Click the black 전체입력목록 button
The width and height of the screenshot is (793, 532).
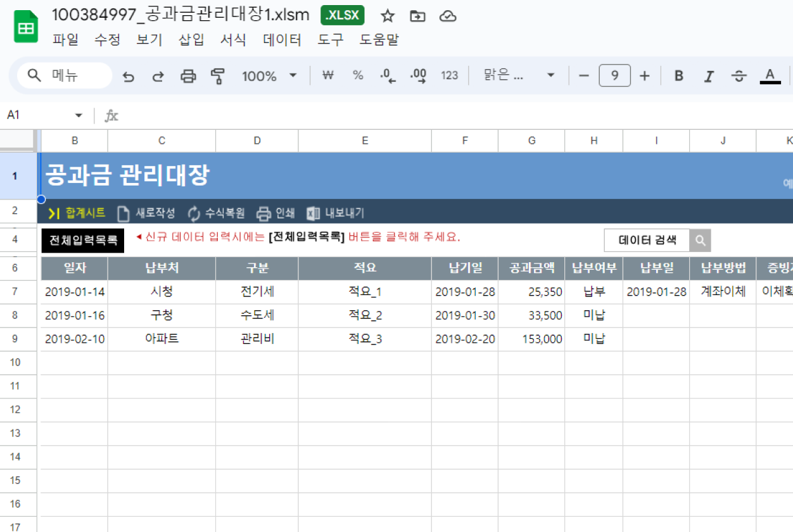(x=83, y=240)
